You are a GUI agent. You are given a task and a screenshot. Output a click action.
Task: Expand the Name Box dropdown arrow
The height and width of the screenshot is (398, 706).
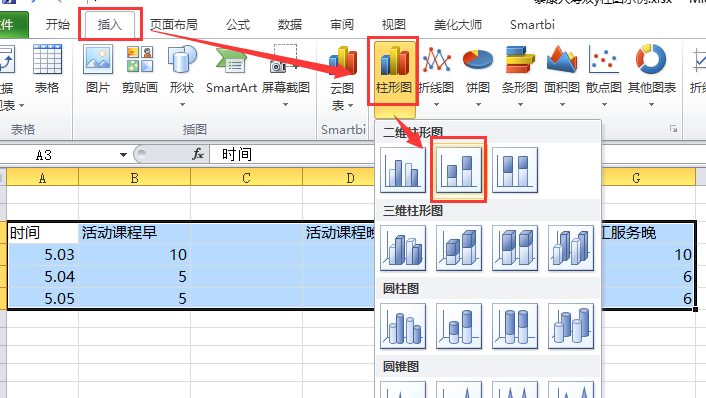[123, 155]
